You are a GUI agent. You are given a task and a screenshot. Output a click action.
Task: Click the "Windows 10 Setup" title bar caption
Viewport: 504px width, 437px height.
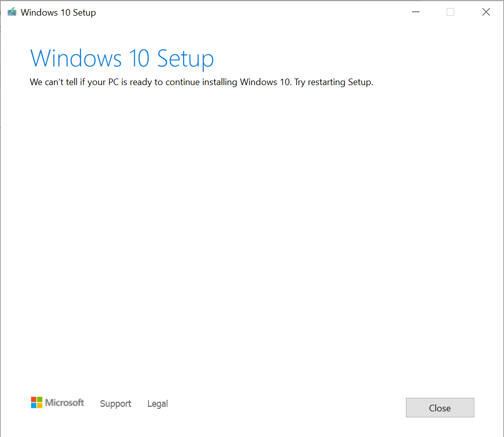(58, 13)
